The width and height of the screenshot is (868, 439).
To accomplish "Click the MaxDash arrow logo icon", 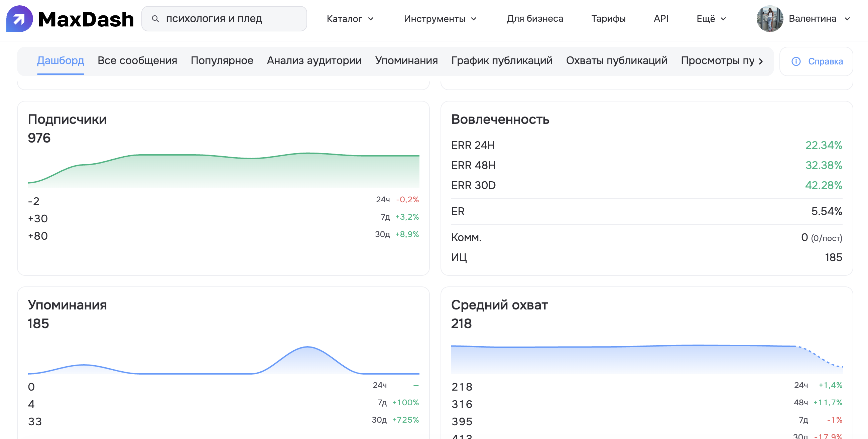I will (19, 19).
